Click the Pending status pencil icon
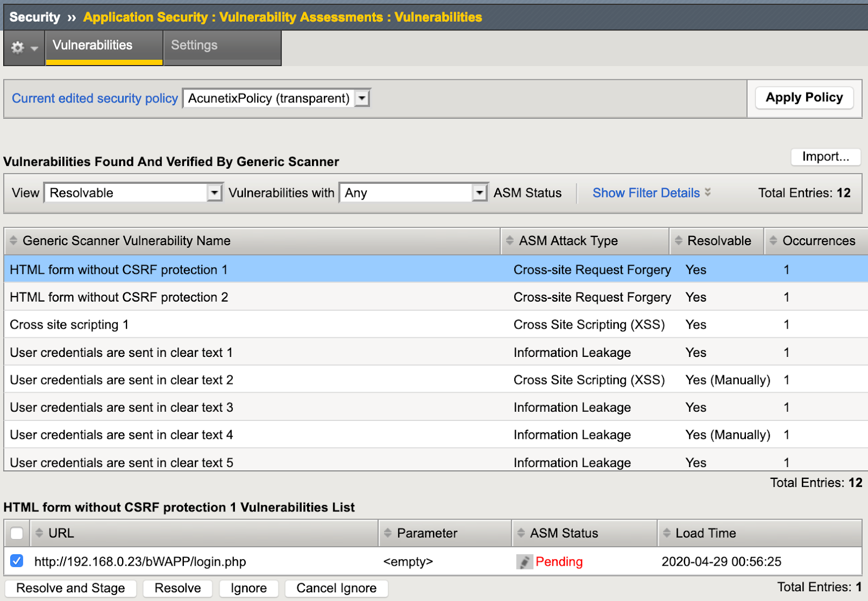 [524, 562]
